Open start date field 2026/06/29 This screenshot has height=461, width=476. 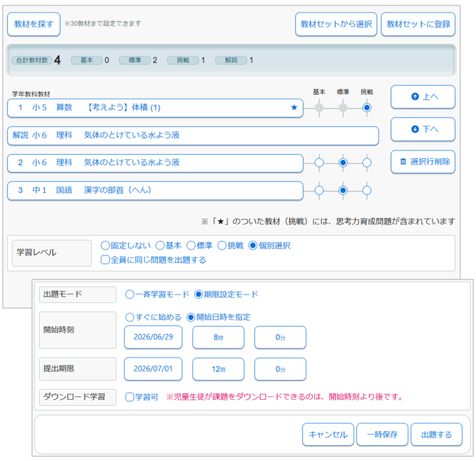click(153, 337)
